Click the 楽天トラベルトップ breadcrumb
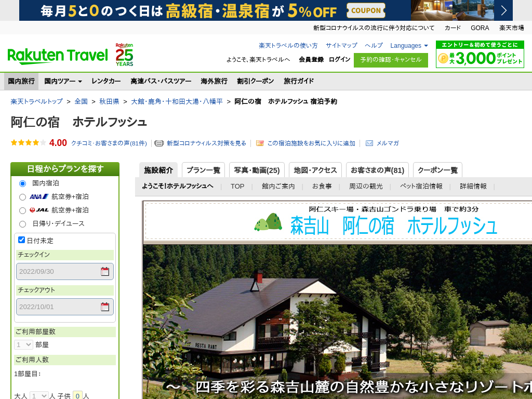This screenshot has height=399, width=532. (x=37, y=101)
